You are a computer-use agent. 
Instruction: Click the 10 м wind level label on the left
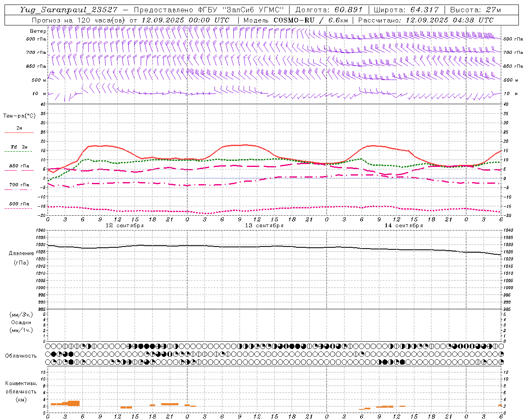click(39, 94)
